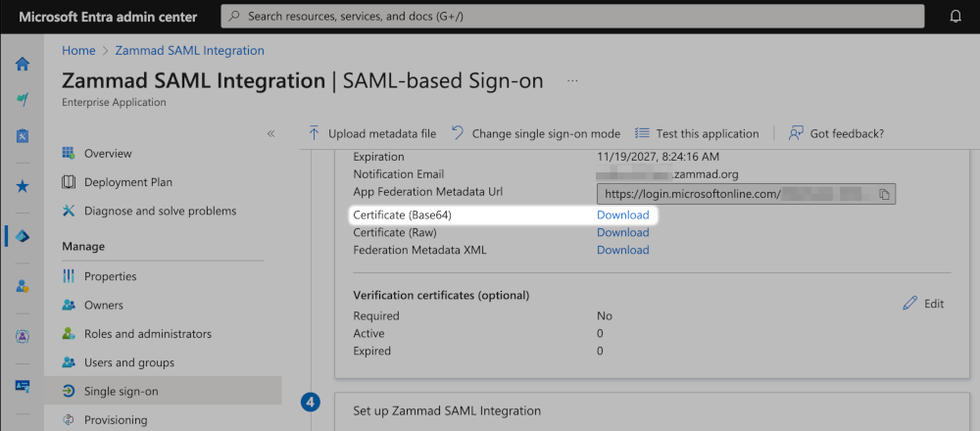Open the Diagnose tools icon in left rail
The height and width of the screenshot is (431, 980).
click(22, 135)
